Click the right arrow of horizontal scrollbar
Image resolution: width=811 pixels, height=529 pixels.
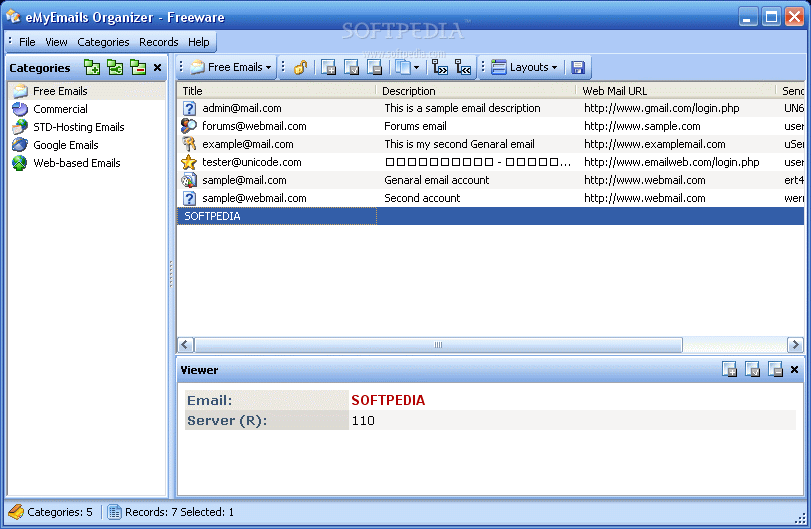[x=795, y=344]
